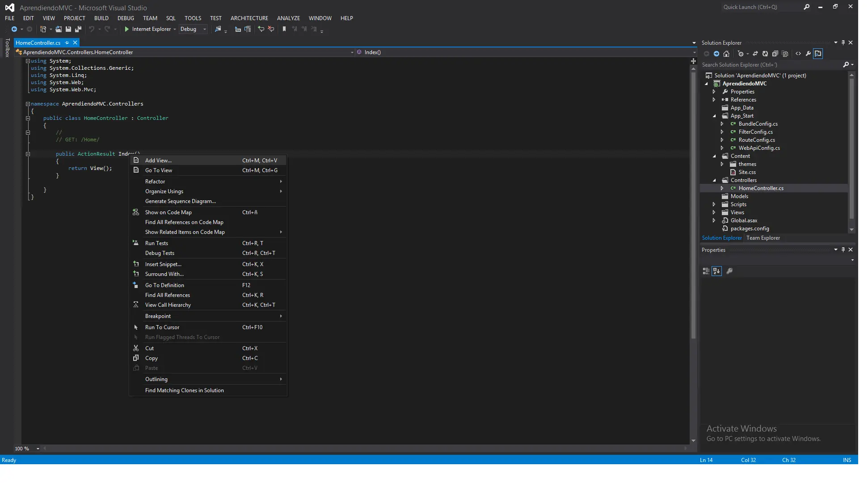The width and height of the screenshot is (868, 483).
Task: Click the Collapse All icon in Solution Explorer
Action: (x=775, y=54)
